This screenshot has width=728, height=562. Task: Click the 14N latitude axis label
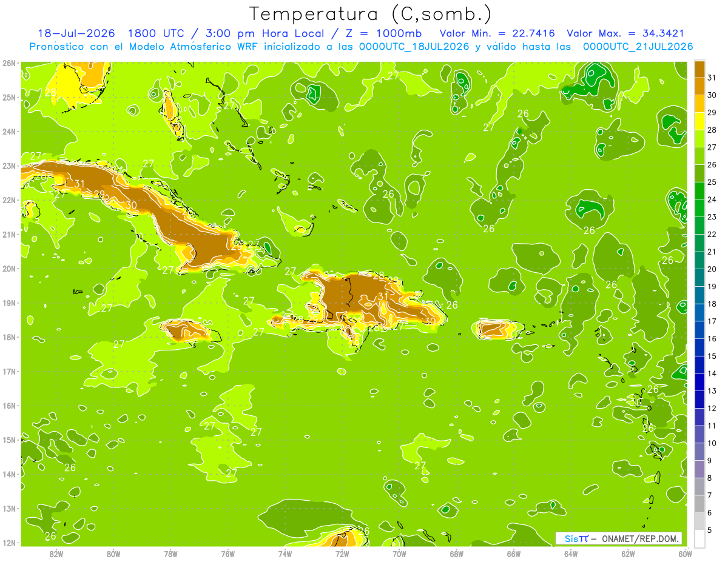[x=8, y=474]
